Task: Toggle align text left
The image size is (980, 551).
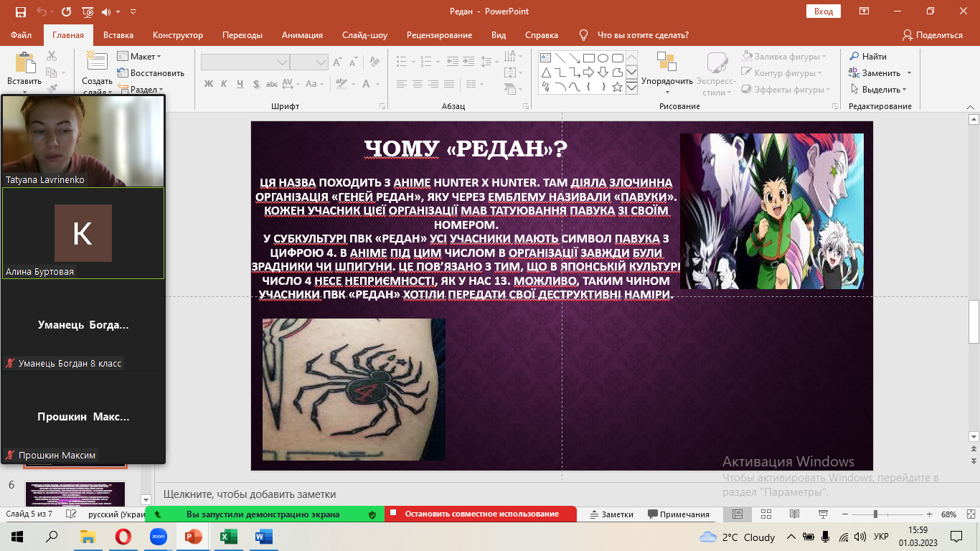Action: pos(402,84)
